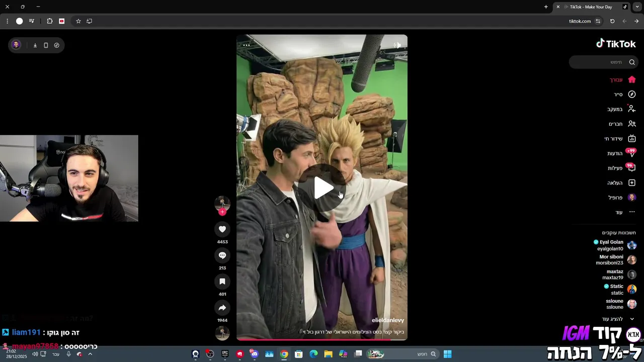Focus the TikTok search field

603,62
